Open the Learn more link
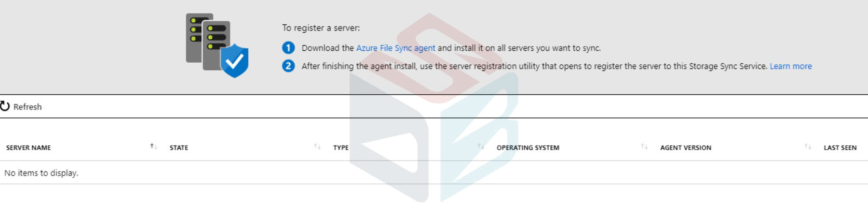868x215 pixels. 791,66
